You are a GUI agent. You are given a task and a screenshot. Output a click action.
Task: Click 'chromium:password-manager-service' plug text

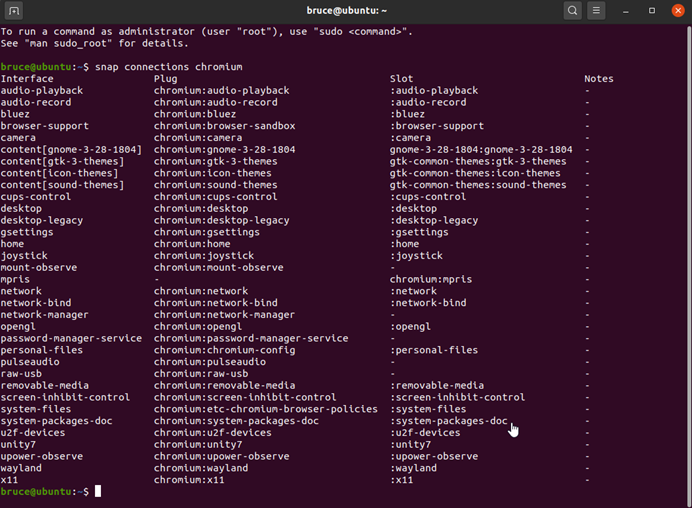point(251,338)
